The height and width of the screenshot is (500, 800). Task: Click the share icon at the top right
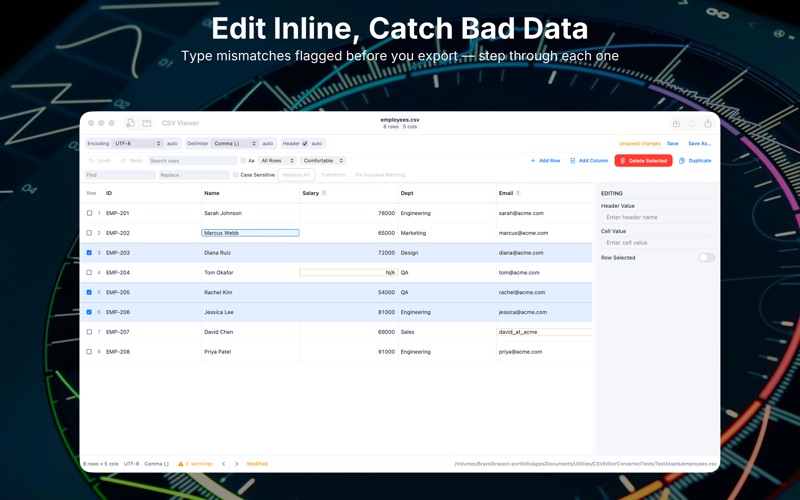[708, 123]
